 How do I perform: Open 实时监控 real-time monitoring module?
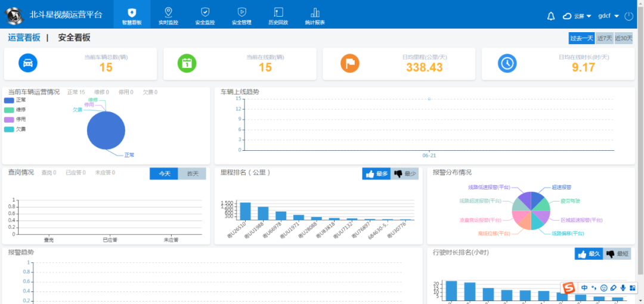pos(168,15)
